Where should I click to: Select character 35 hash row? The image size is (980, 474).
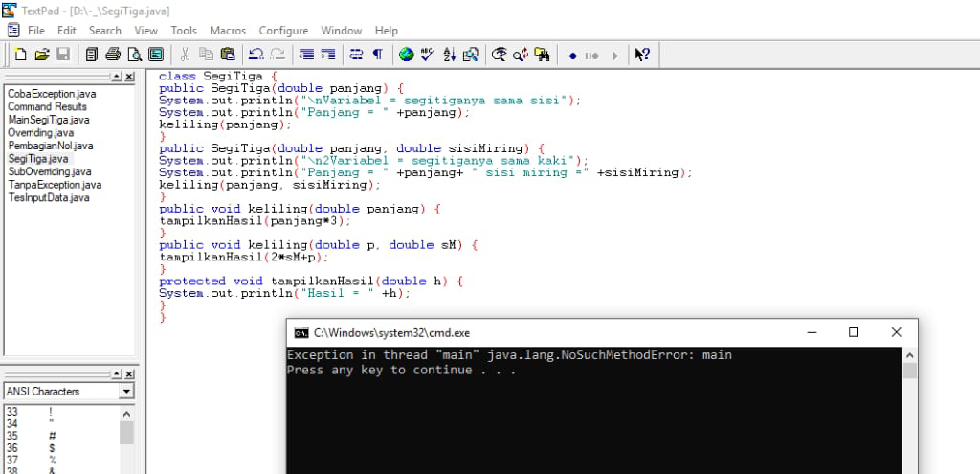click(x=61, y=436)
